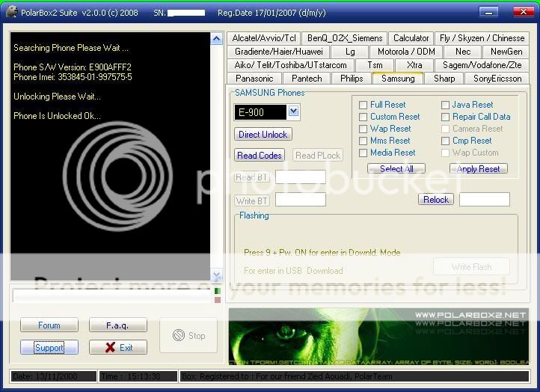Click the log panel scroll down arrow
Viewport: 540px width, 392px height.
pyautogui.click(x=216, y=275)
